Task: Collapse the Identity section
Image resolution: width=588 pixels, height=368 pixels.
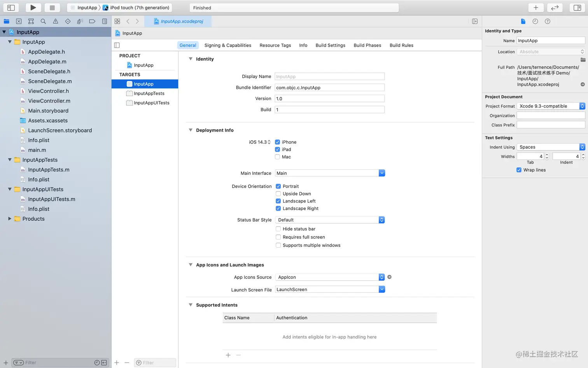Action: click(191, 59)
